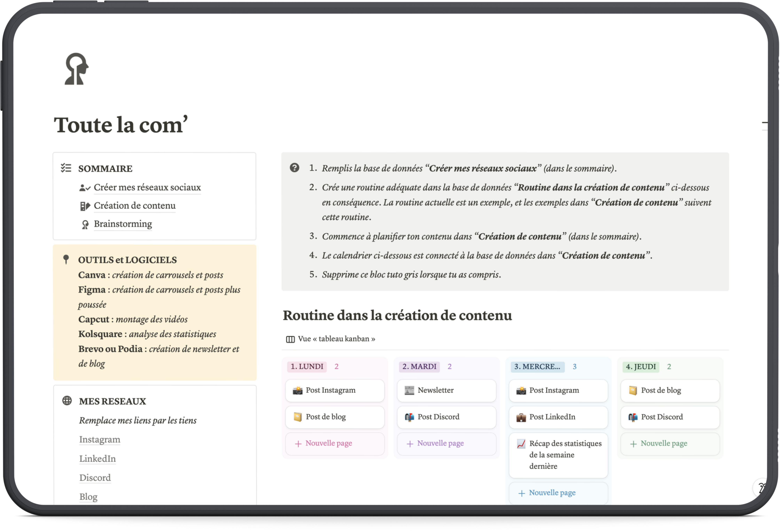This screenshot has height=532, width=780.
Task: Click the question mark icon in the gray tutorial block
Action: tap(294, 168)
